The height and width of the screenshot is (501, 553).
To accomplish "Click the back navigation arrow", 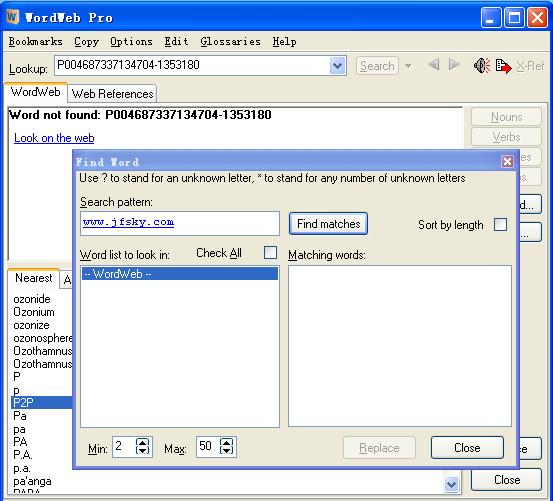I will point(433,65).
